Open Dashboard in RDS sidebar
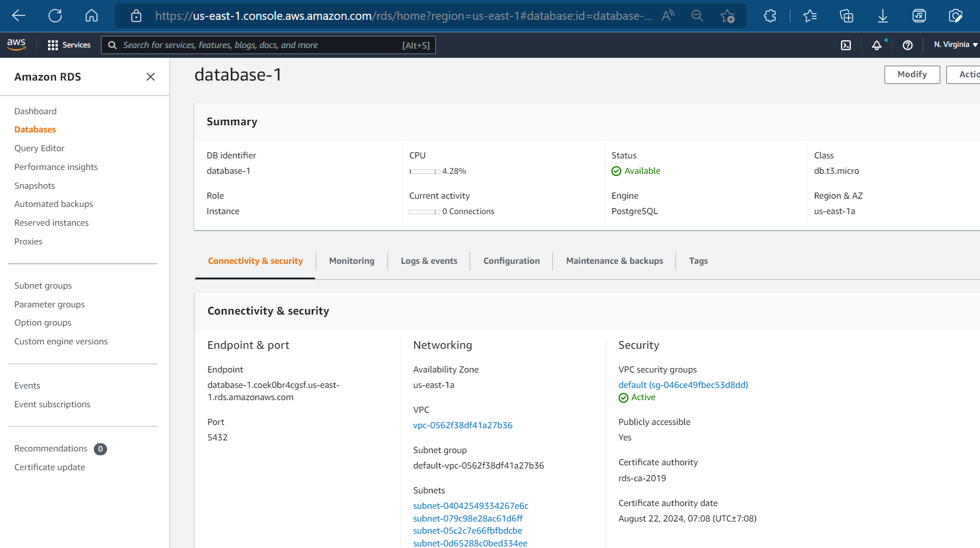Screen dimensions: 980x548 35,111
